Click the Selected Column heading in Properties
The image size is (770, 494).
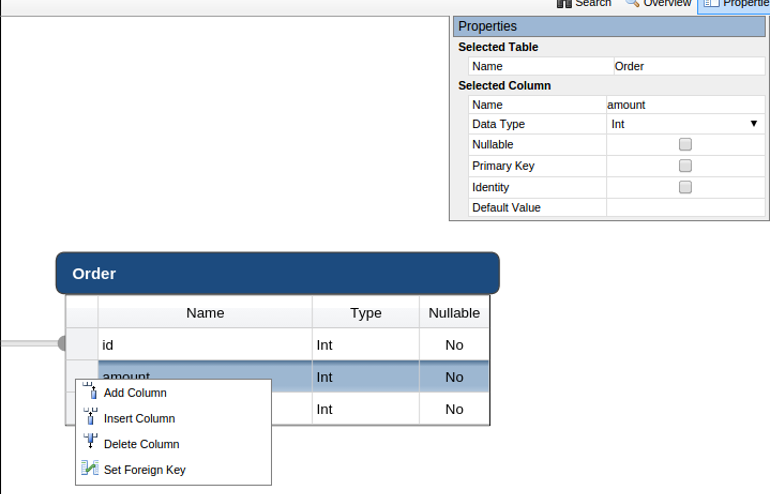coord(504,85)
